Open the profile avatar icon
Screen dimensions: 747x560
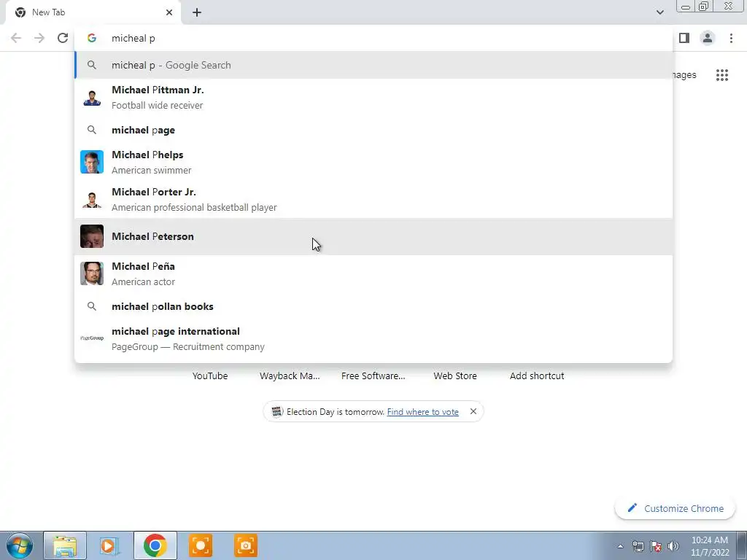pyautogui.click(x=708, y=38)
